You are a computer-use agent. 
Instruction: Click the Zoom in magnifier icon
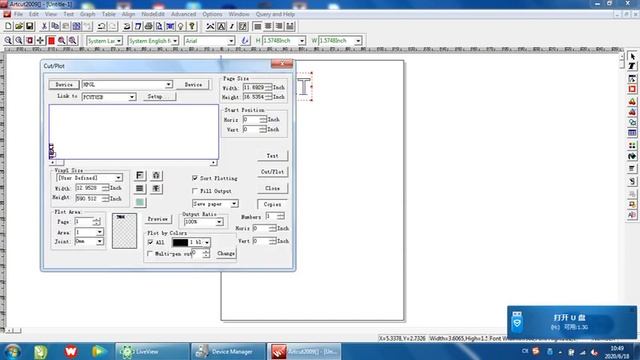coord(8,40)
